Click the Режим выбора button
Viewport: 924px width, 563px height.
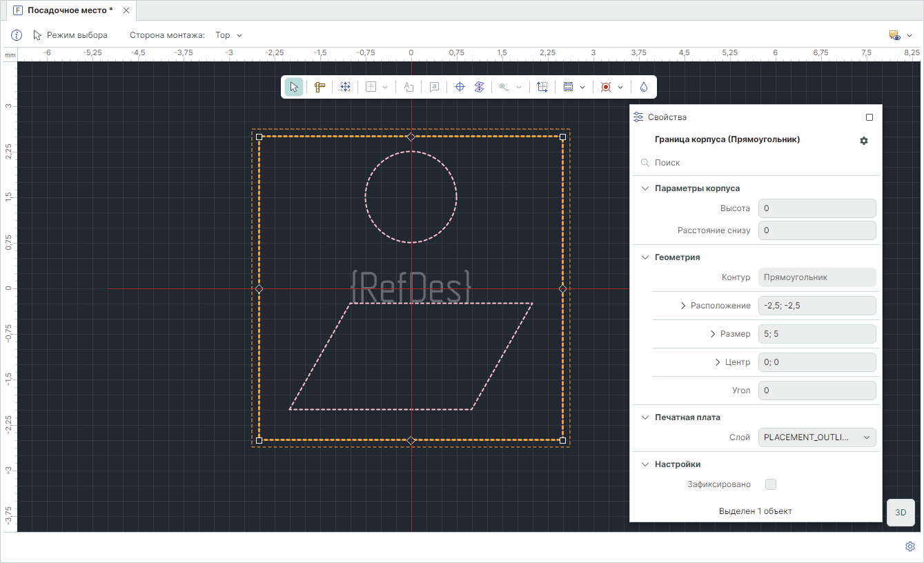70,35
